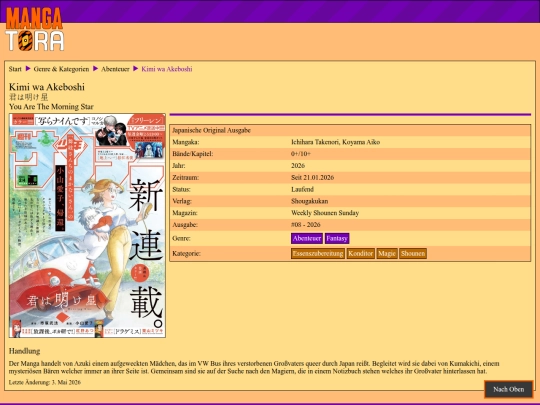Screen dimensions: 540x405
Task: Click the Magazin: row label
Action: click(x=185, y=213)
